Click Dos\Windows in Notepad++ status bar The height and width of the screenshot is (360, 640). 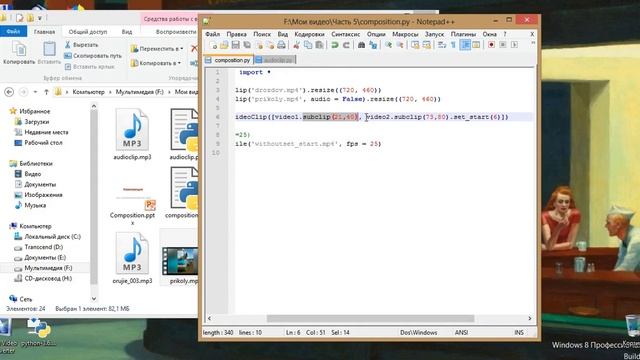point(418,333)
